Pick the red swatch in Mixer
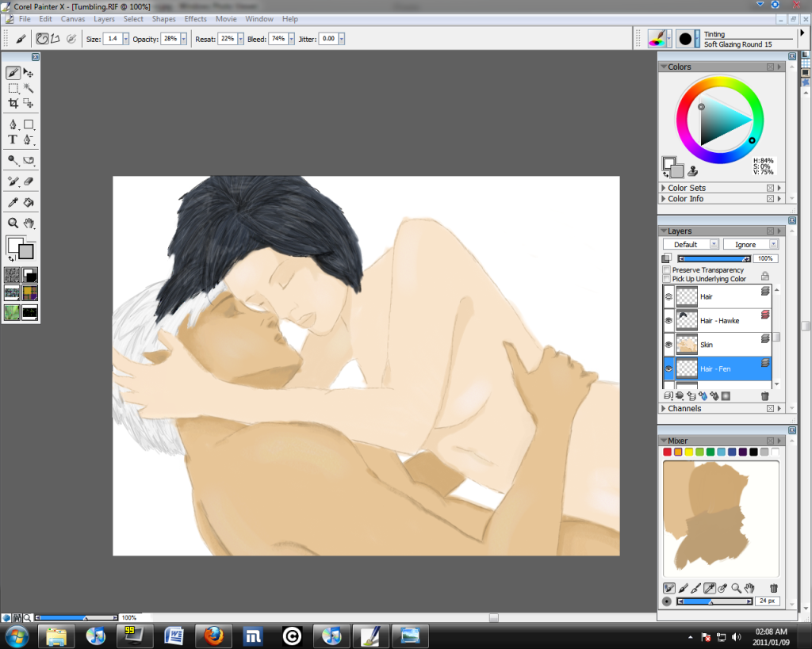The height and width of the screenshot is (649, 812). pos(668,452)
